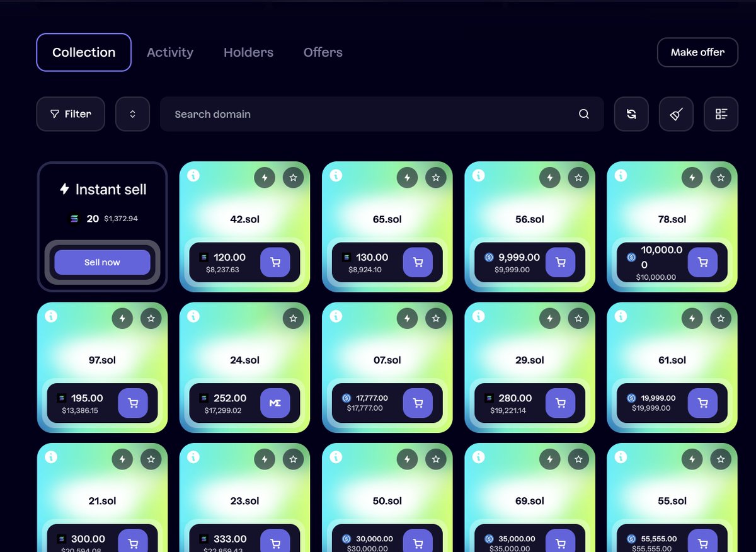Click Magic Eden icon on 24.sol
756x552 pixels.
point(275,403)
